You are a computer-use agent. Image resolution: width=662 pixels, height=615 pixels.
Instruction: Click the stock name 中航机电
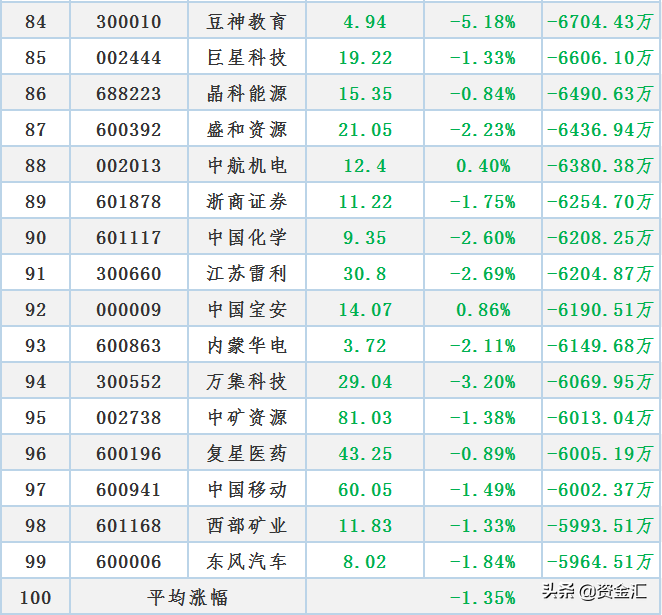(247, 166)
